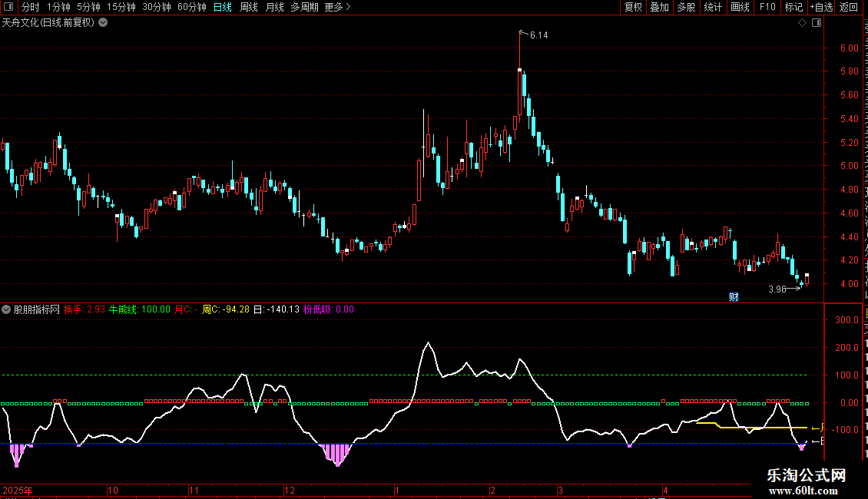Click the 日: -140.13 indicator value
868x499 pixels.
[277, 309]
